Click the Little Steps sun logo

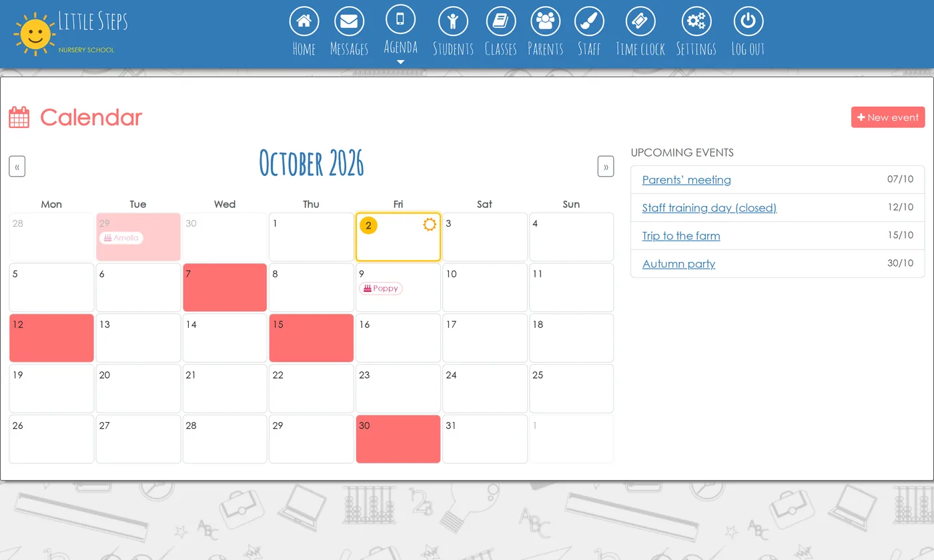pos(35,33)
